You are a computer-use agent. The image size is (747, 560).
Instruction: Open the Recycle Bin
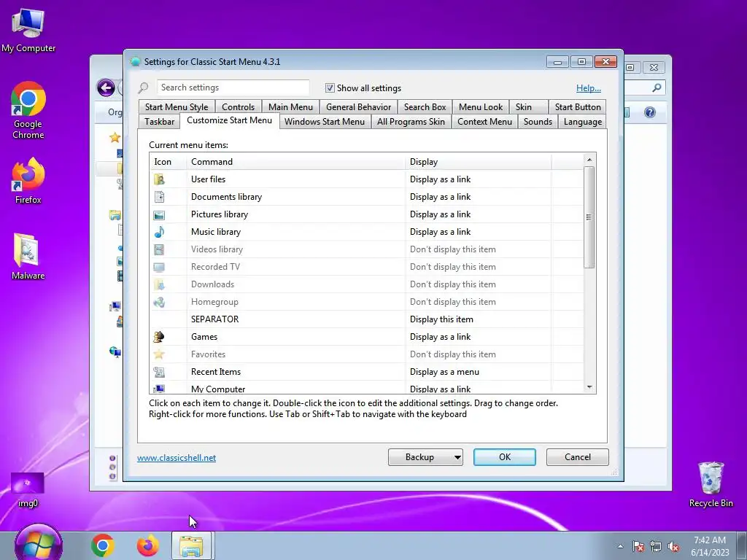pyautogui.click(x=711, y=484)
